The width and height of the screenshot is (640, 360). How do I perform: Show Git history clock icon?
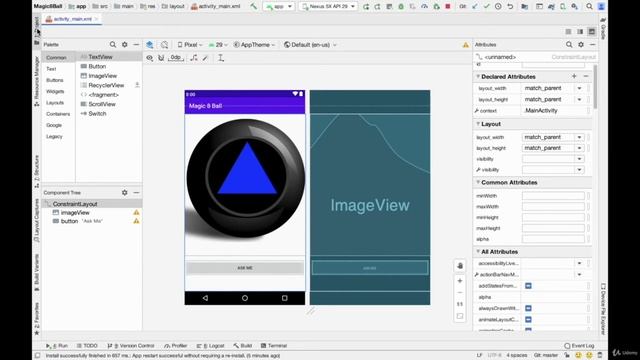(x=498, y=7)
